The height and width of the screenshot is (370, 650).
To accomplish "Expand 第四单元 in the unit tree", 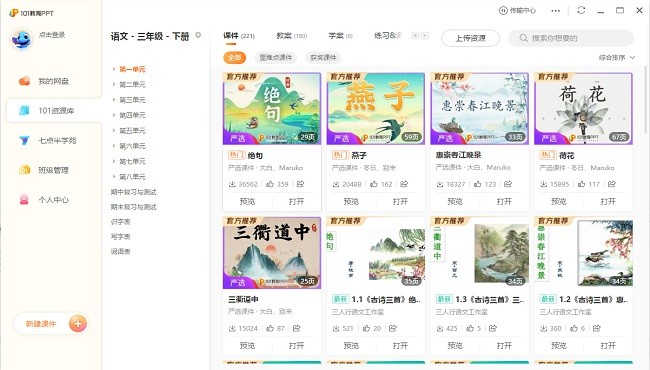I will [x=114, y=115].
